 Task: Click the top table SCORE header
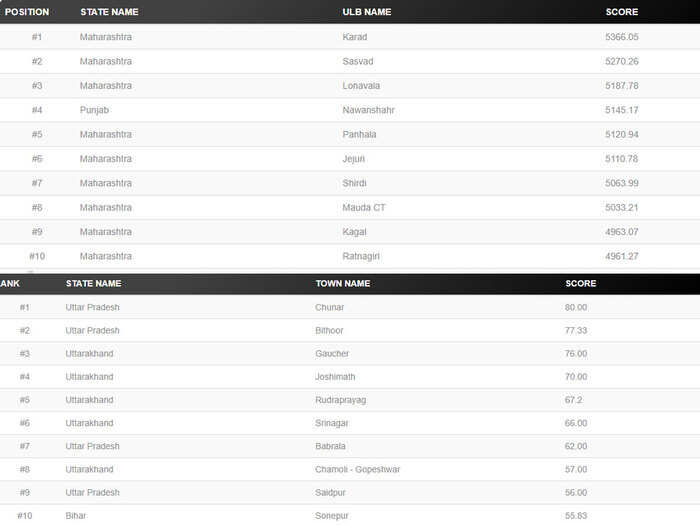tap(621, 12)
